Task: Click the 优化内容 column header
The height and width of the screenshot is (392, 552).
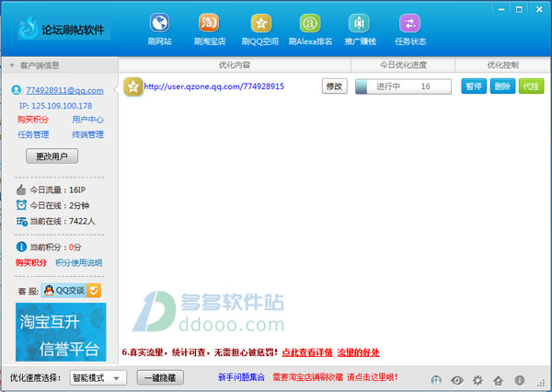Action: click(235, 65)
